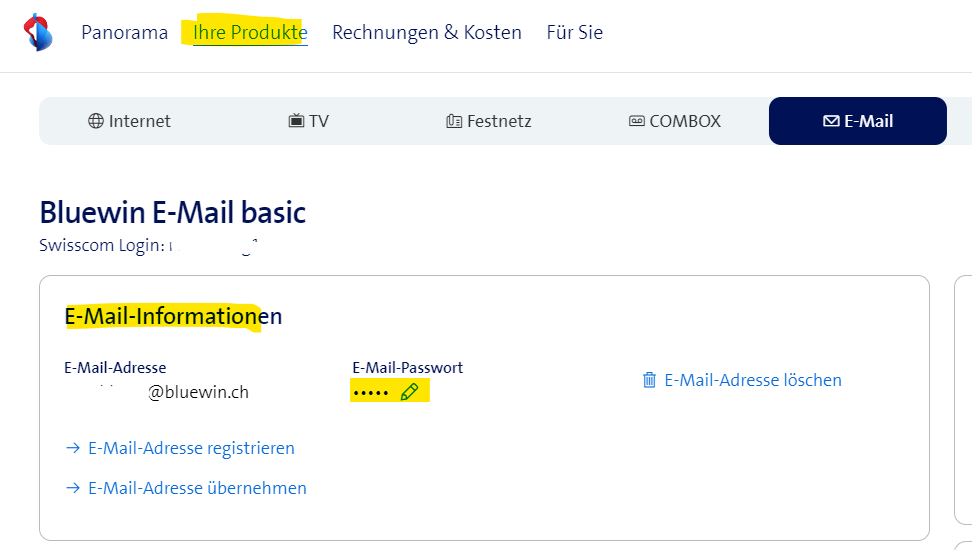
Task: Click the E-Mail-Adresse übernehmen link text
Action: (197, 488)
